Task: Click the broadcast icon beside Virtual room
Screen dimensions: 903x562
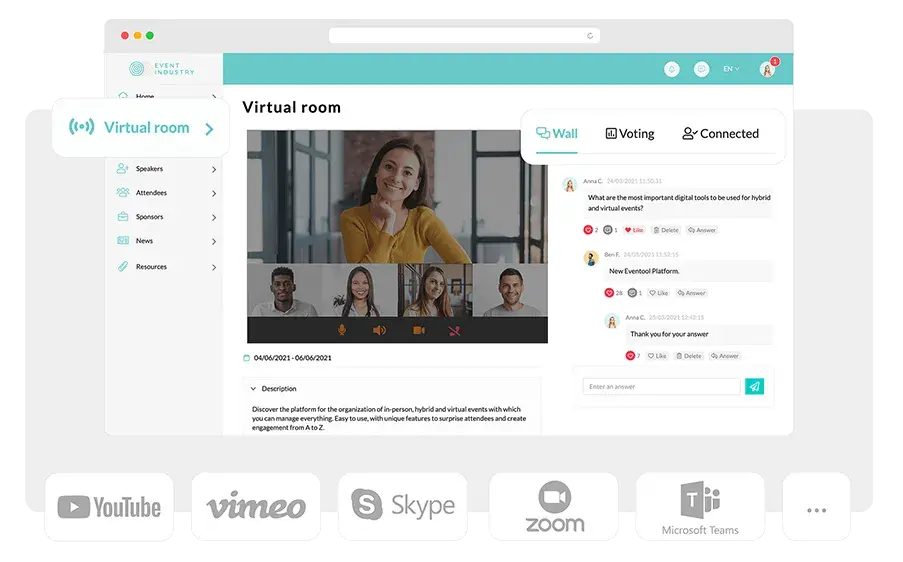Action: point(81,126)
